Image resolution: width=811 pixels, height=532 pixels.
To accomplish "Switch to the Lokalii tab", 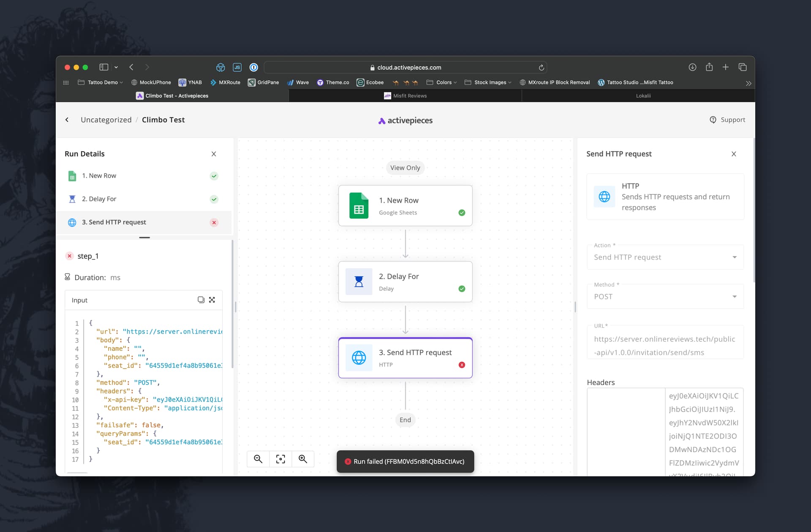I will (643, 96).
